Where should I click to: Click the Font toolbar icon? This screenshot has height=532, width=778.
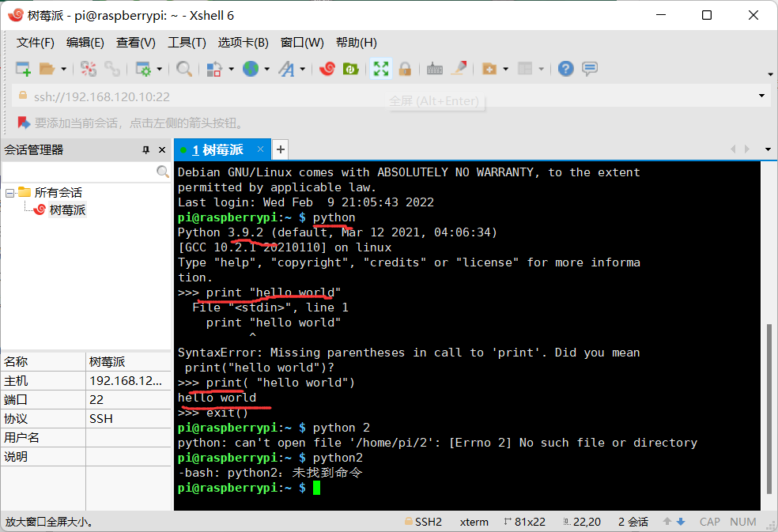tap(286, 69)
